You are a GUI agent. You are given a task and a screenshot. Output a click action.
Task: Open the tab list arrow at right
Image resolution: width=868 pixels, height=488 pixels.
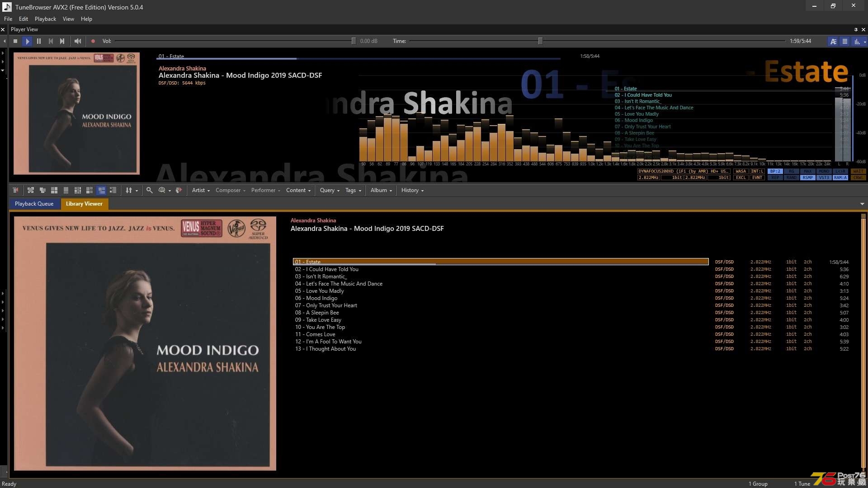pyautogui.click(x=862, y=204)
